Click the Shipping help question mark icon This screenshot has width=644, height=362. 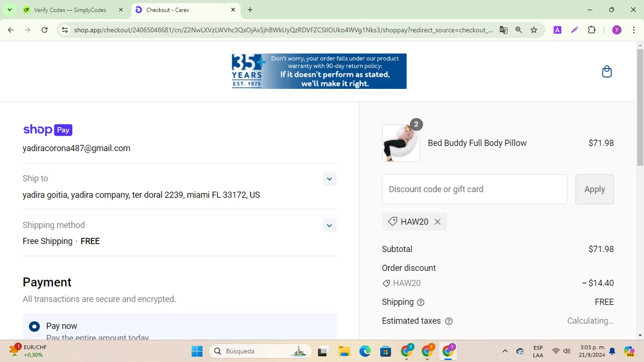tap(421, 302)
